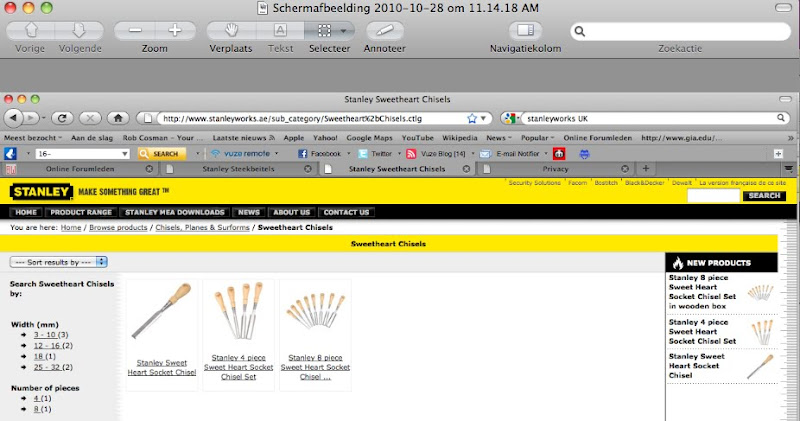
Task: Click the E-mail Notifier envelope icon
Action: 486,154
